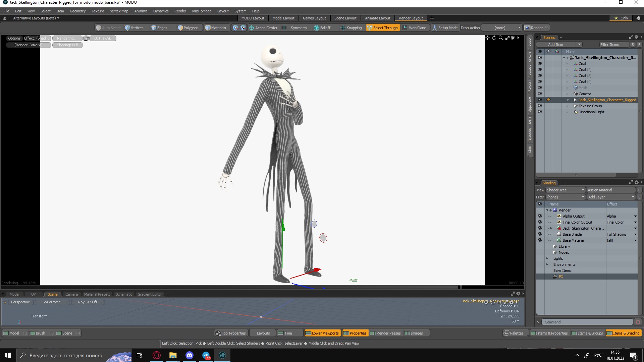Open the Drop Action (none) dropdown
Screen dimensions: 644x362
(502, 28)
